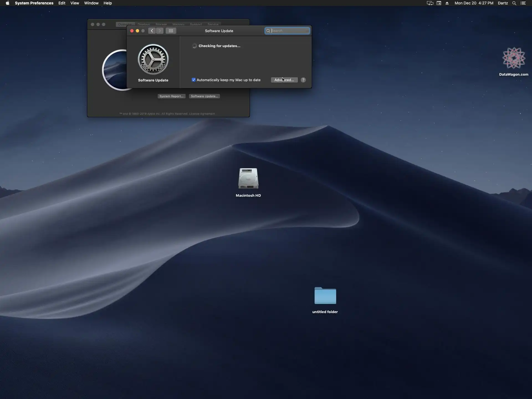Click the Apple logo menu

[7, 3]
